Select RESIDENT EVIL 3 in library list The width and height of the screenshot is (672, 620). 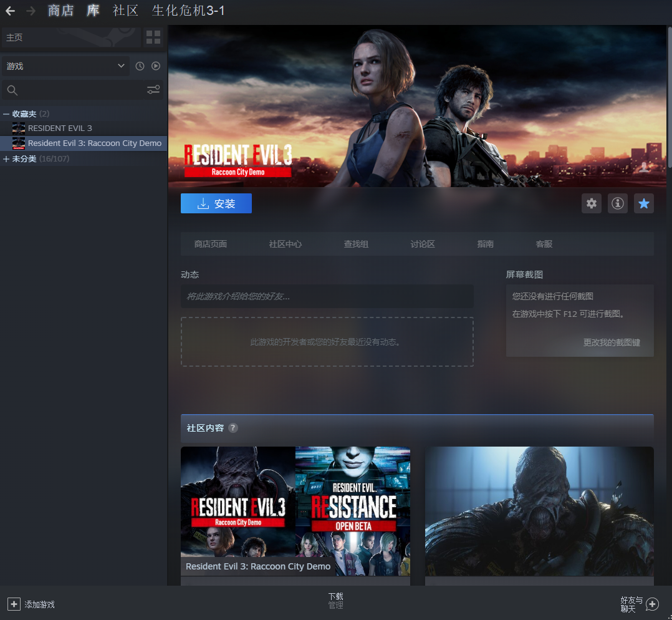tap(60, 128)
